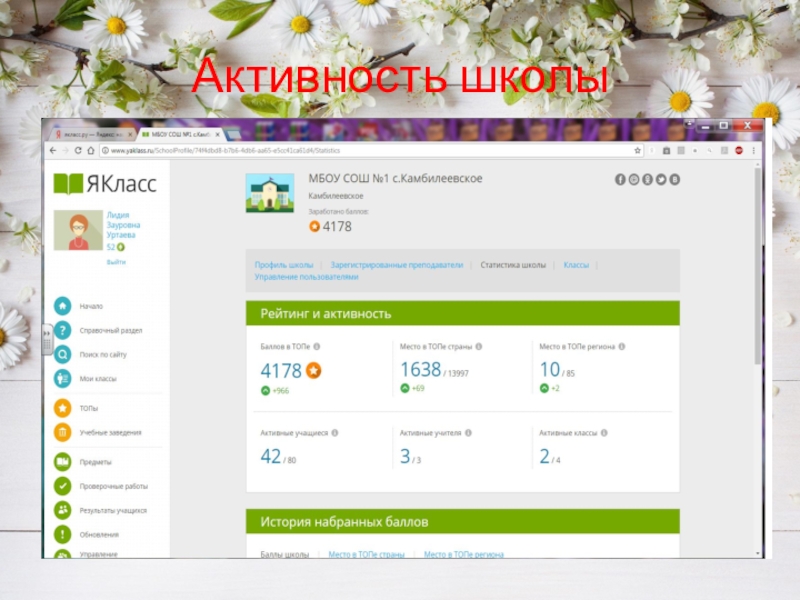Image resolution: width=800 pixels, height=600 pixels.
Task: Reload the page with the refresh icon
Action: click(x=78, y=151)
